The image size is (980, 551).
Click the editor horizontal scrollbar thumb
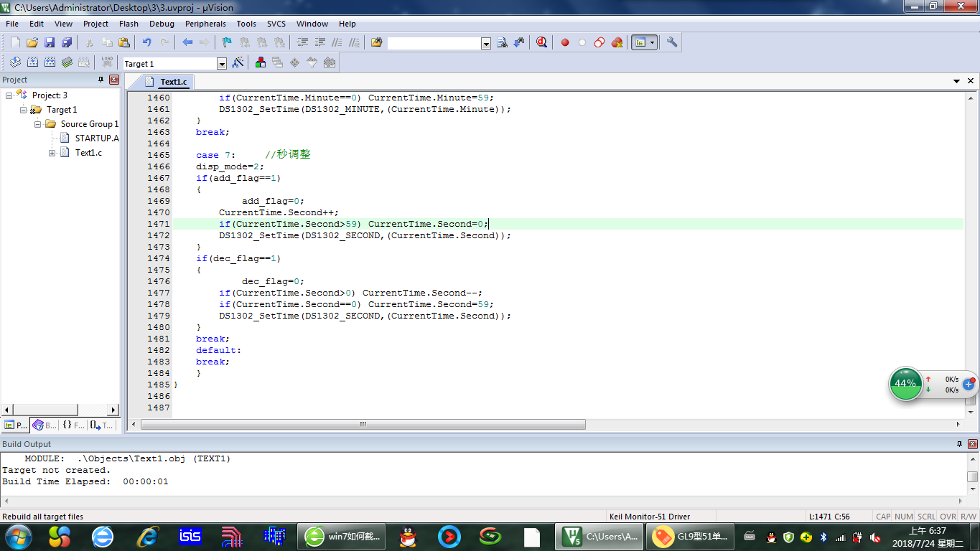[x=363, y=424]
